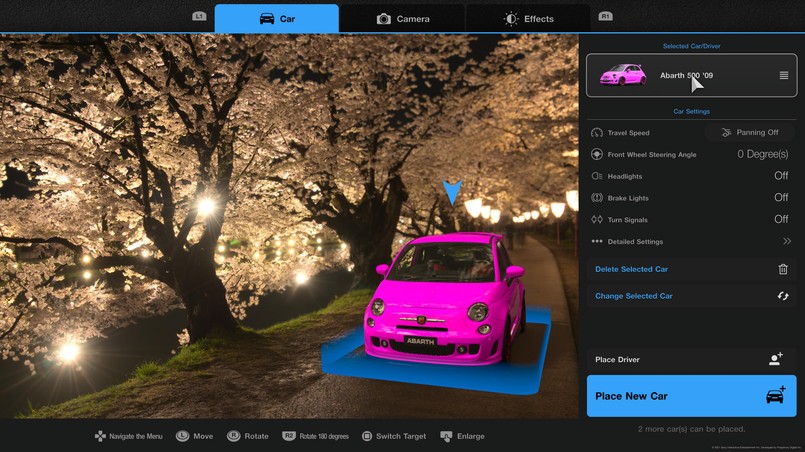The image size is (805, 452).
Task: Click the Detailed Settings label
Action: coord(635,241)
